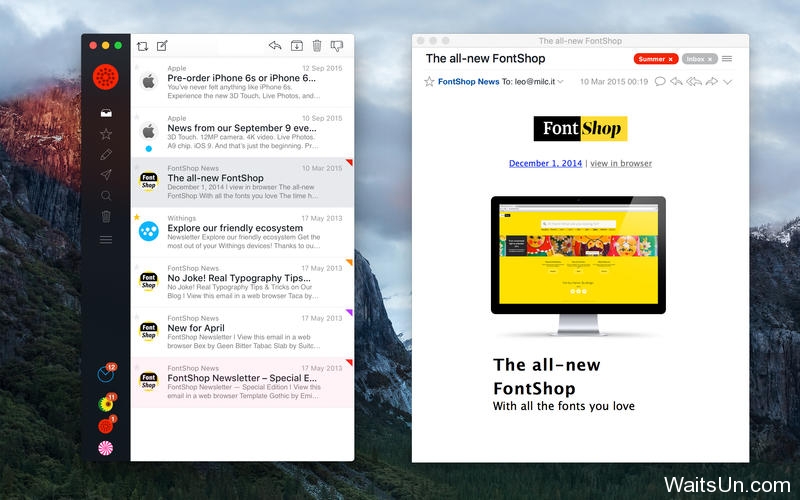Click 12 Sep 2015 date in list

322,68
